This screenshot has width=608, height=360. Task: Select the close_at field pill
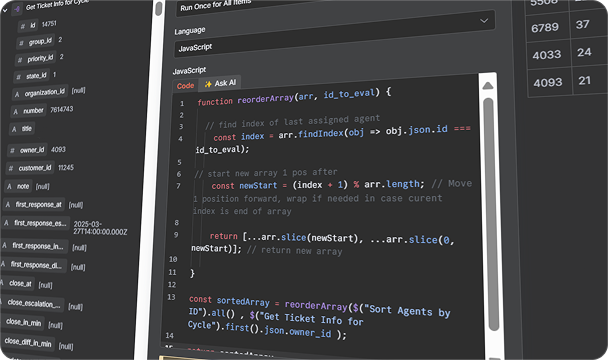point(17,284)
